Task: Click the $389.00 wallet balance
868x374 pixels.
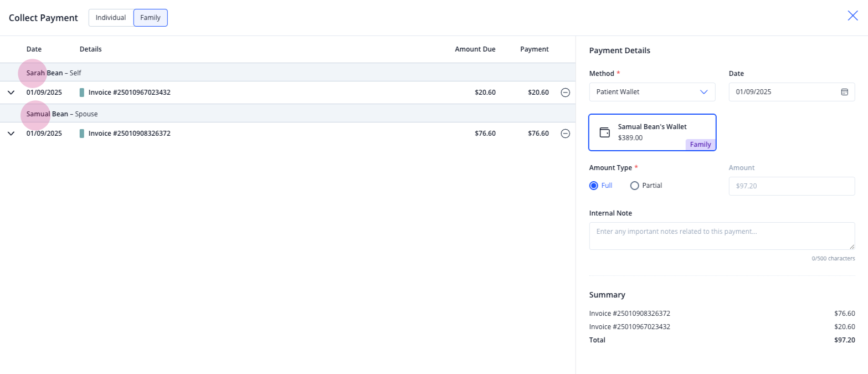Action: coord(630,138)
